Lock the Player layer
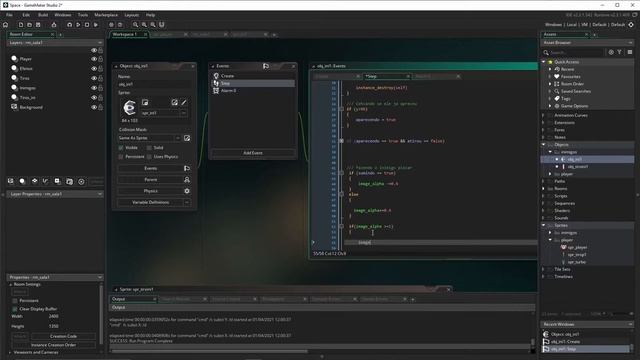The height and width of the screenshot is (360, 640). (100, 59)
